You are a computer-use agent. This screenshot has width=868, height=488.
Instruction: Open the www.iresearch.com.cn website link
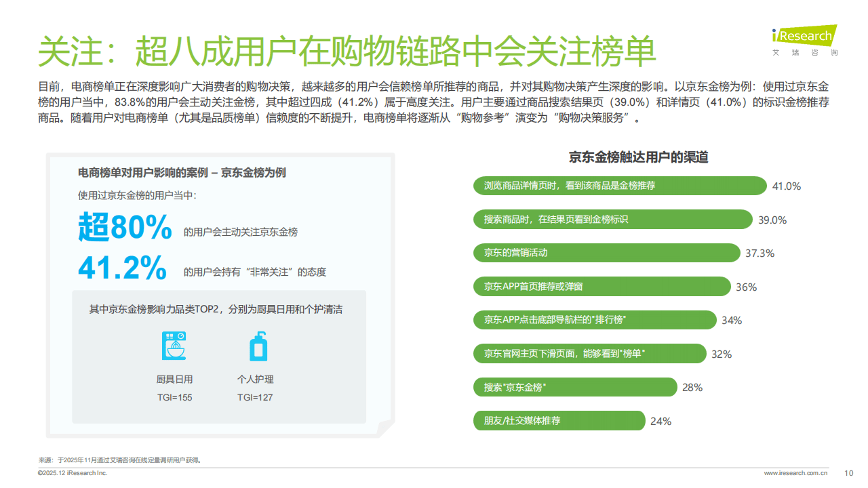click(x=795, y=473)
